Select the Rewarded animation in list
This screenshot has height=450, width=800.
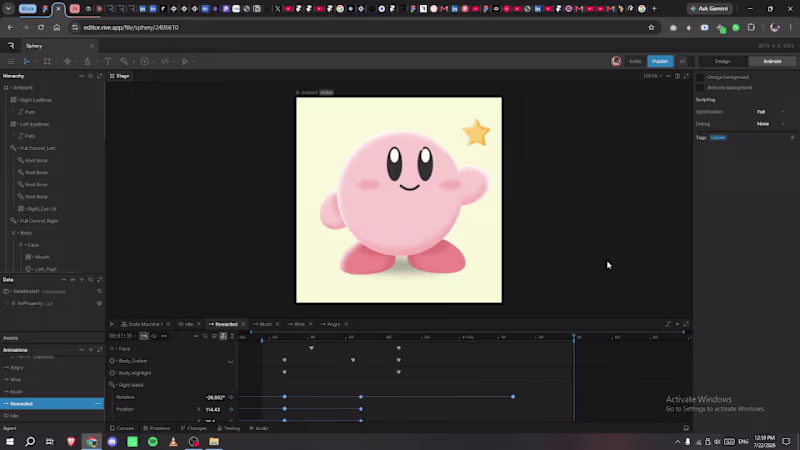pos(52,404)
